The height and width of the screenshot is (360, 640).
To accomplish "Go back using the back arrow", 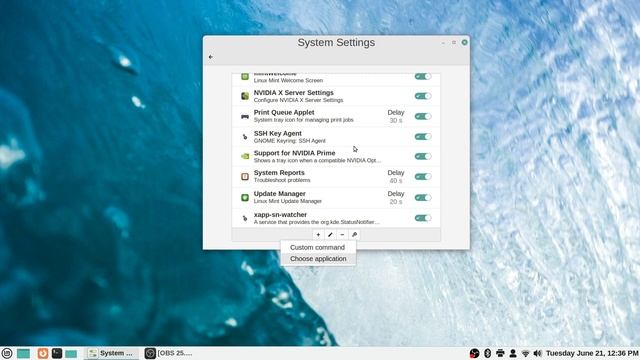I will click(x=211, y=57).
